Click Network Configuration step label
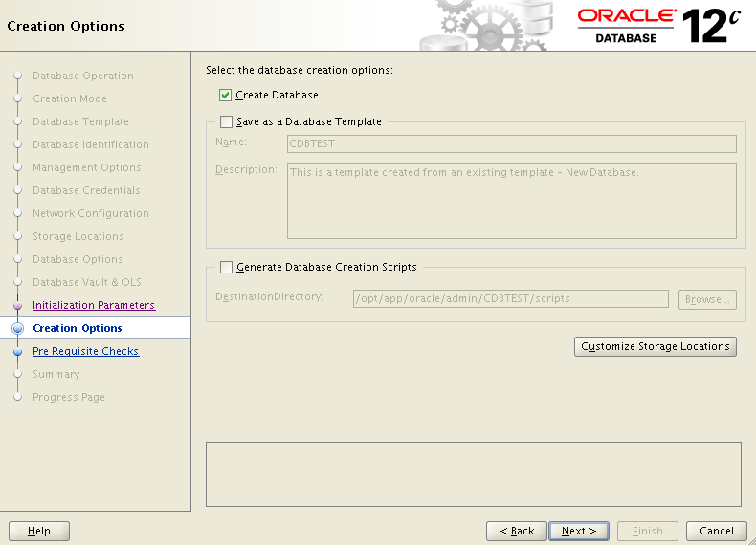Screen dimensions: 756x545 [x=91, y=213]
